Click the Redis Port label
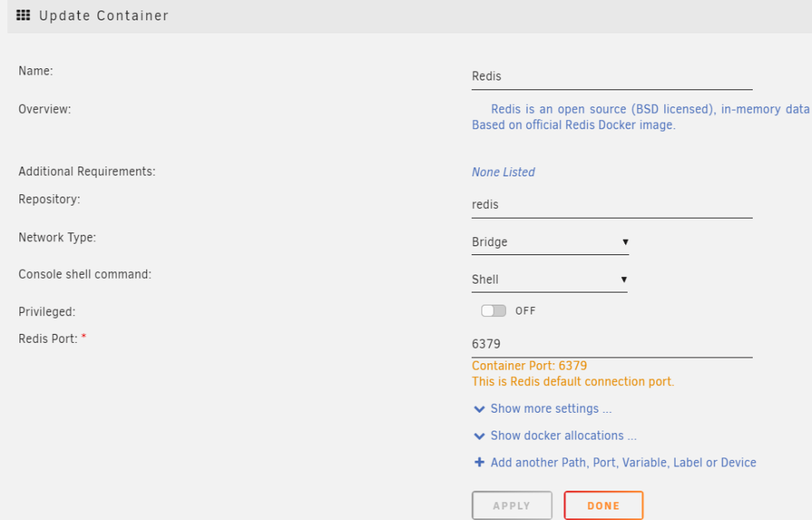This screenshot has width=812, height=520. (x=48, y=339)
